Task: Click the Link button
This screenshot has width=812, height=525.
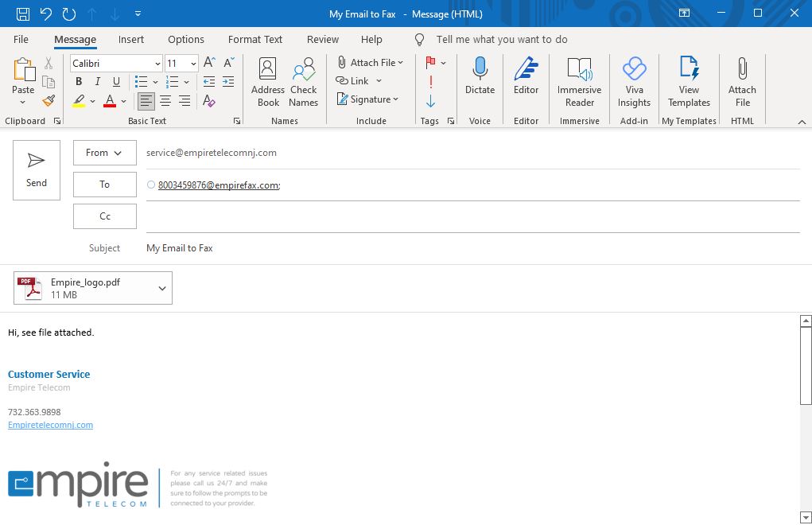Action: tap(352, 81)
